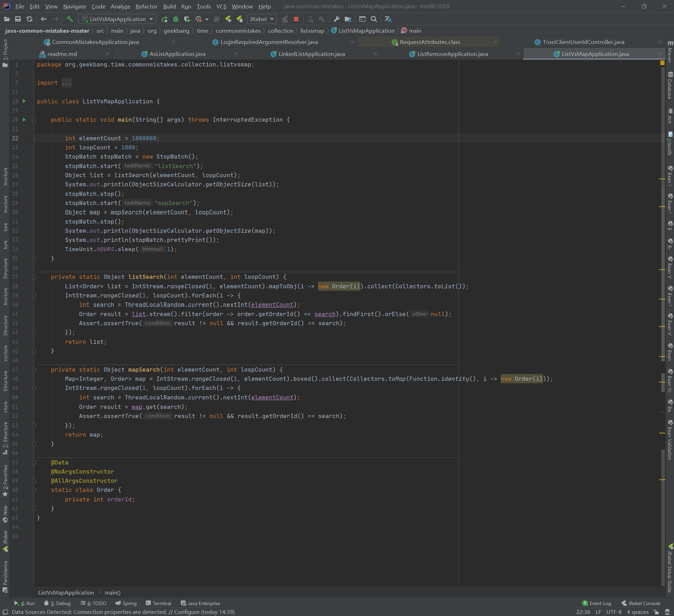Open the Bean Validation side panel

point(670,440)
